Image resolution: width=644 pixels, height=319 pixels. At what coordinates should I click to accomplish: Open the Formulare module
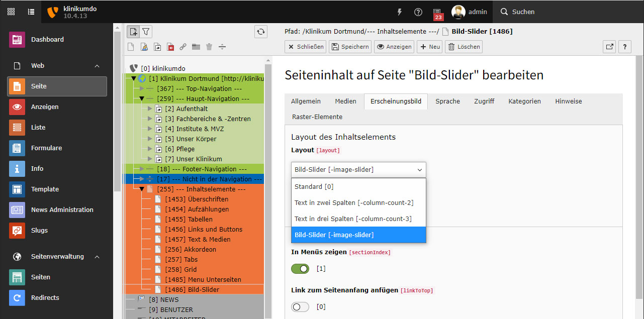[57, 148]
